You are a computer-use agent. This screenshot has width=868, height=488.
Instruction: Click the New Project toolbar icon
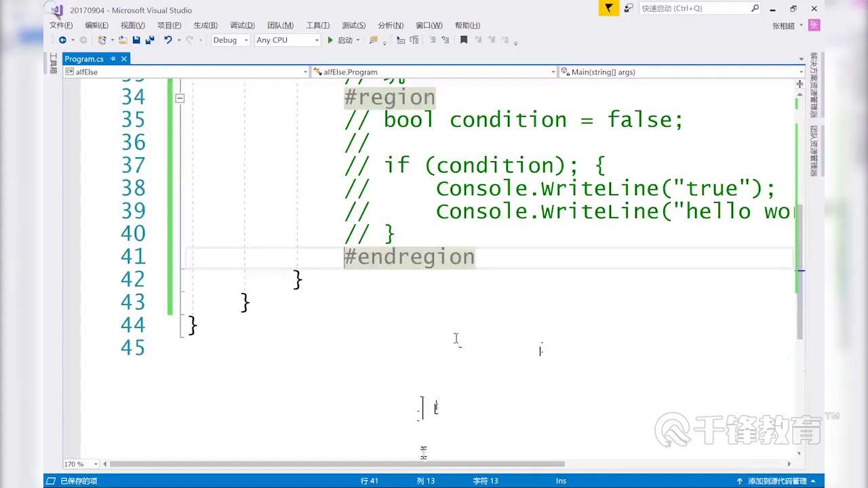coord(102,40)
